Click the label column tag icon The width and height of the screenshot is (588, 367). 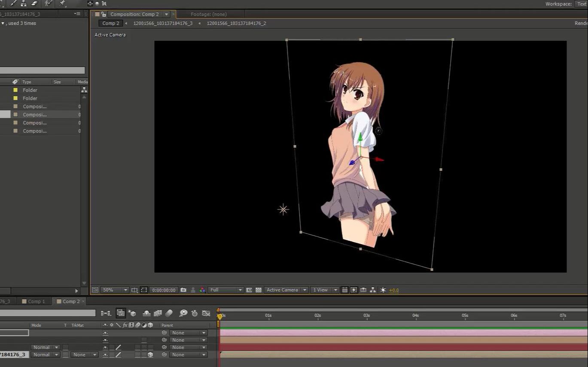[x=15, y=82]
